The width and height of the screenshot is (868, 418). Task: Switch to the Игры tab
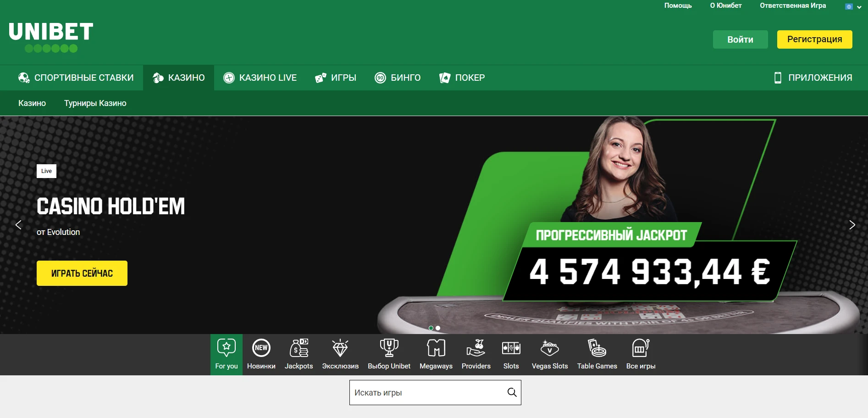(x=336, y=78)
